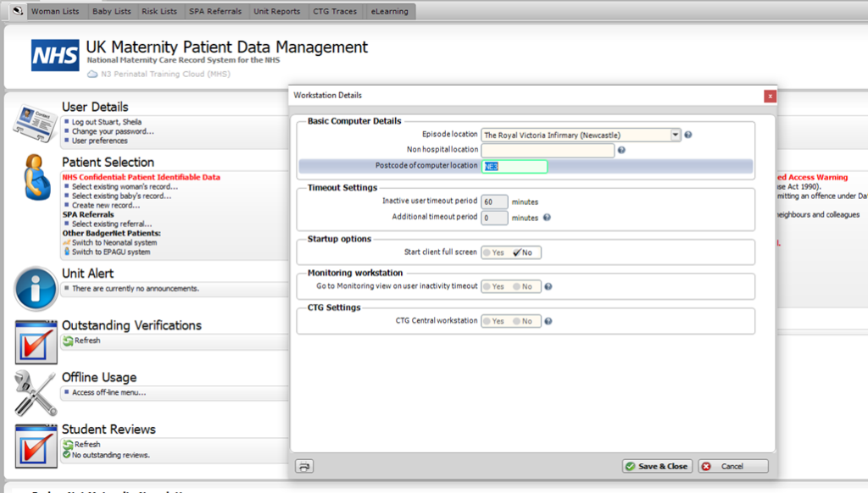Select Yes for Start client full screen
The height and width of the screenshot is (493, 868).
[x=493, y=253]
